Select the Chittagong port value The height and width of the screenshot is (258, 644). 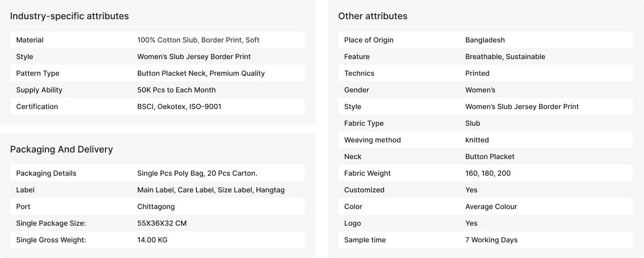coord(156,207)
